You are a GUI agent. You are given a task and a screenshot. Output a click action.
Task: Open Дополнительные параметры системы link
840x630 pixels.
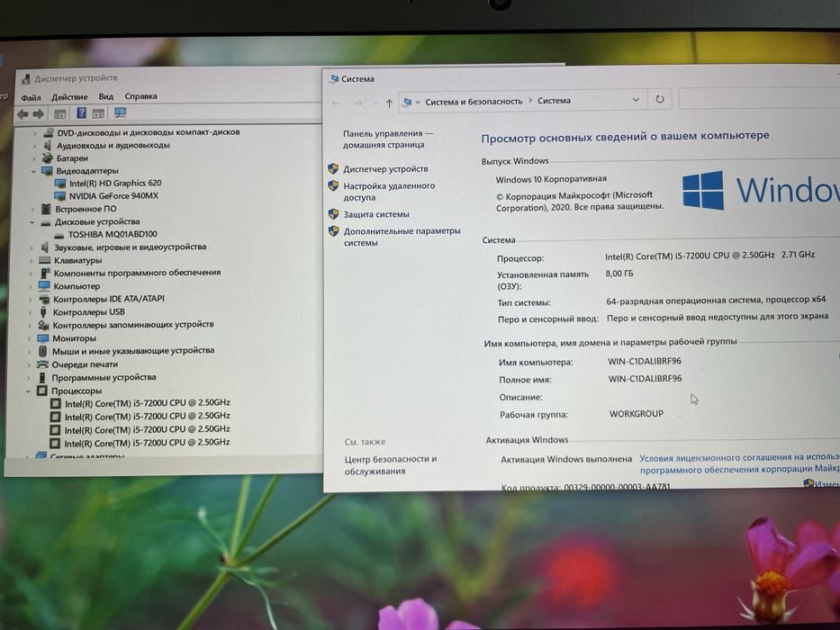click(402, 237)
